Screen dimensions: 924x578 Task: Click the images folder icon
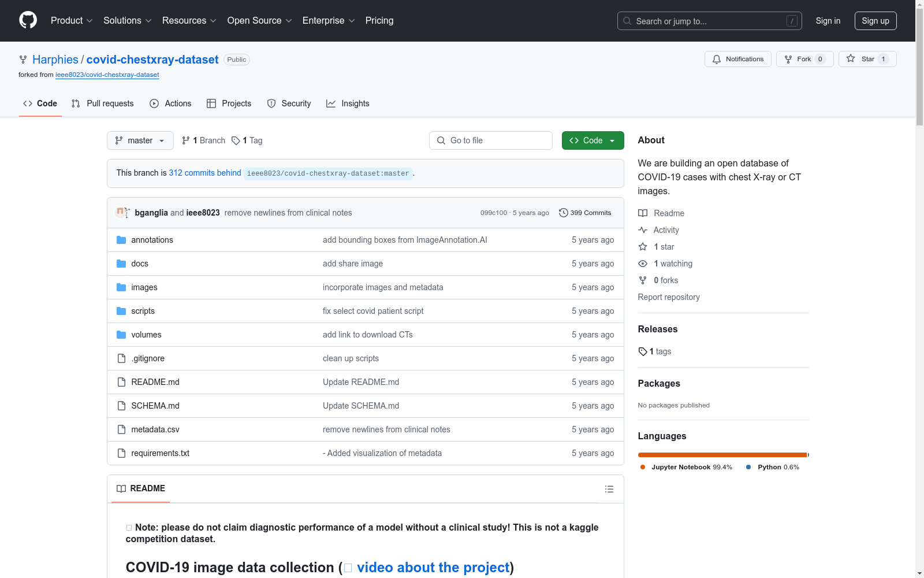coord(121,287)
